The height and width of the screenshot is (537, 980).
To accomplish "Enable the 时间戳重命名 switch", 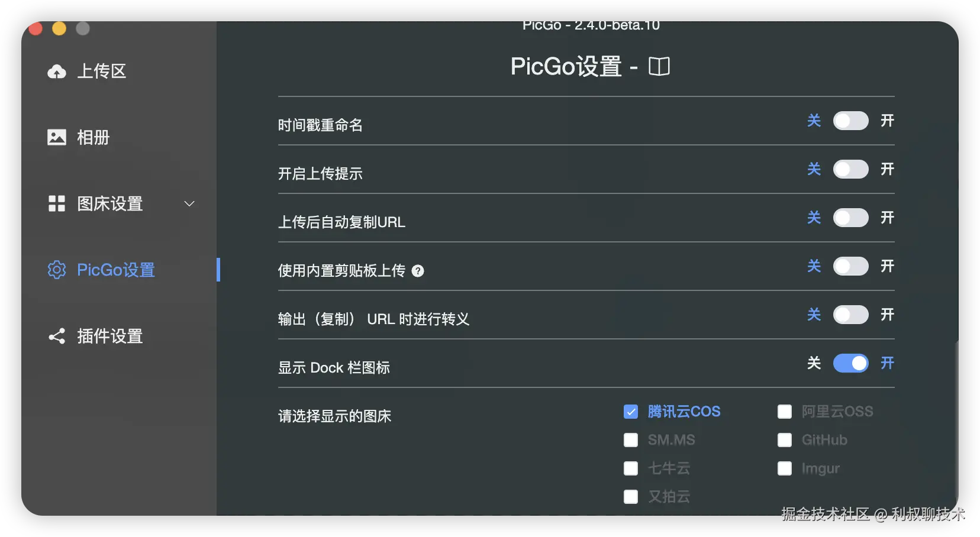I will [850, 121].
